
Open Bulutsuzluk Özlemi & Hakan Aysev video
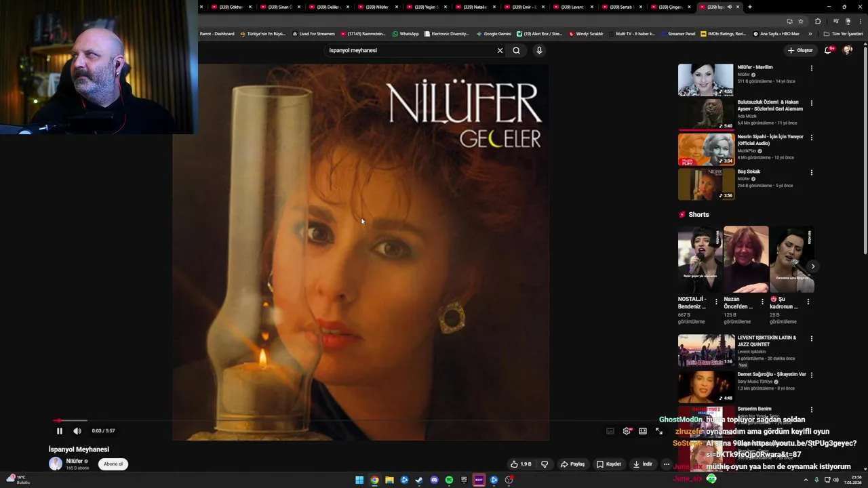point(706,115)
